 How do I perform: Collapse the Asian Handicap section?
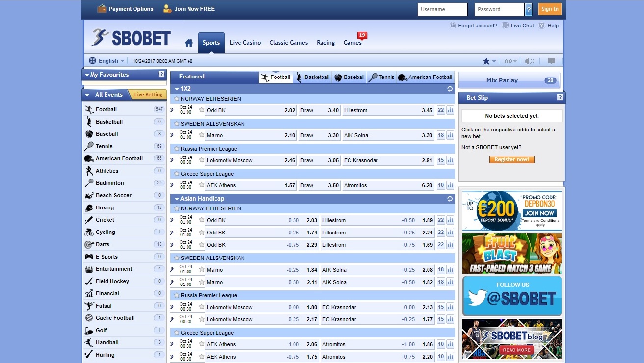pyautogui.click(x=176, y=199)
